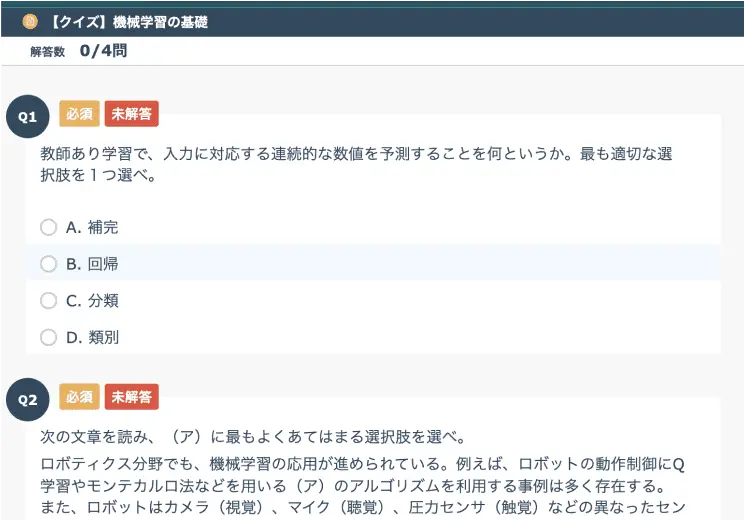The image size is (744, 520).
Task: Click option text C. 分類
Action: 92,300
